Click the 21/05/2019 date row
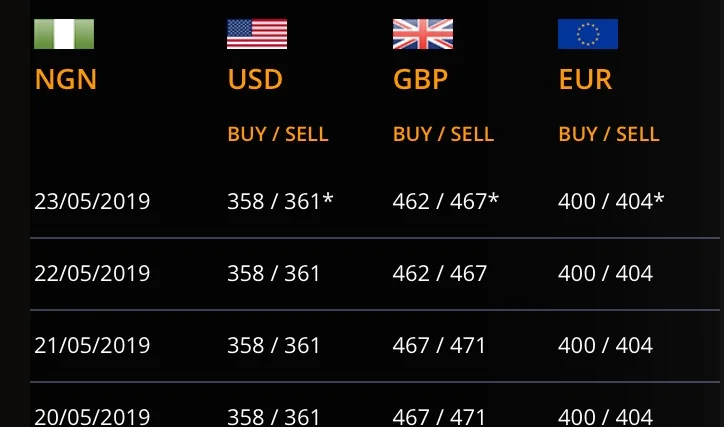The height and width of the screenshot is (427, 724). (x=92, y=345)
